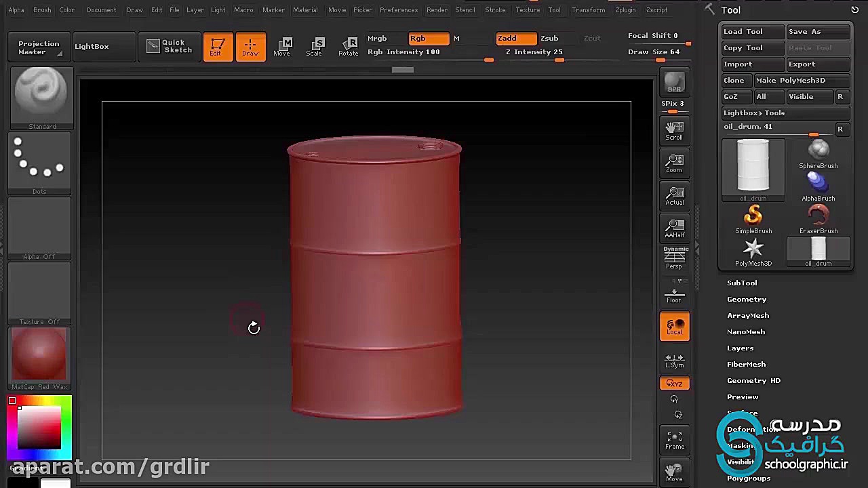Image resolution: width=868 pixels, height=488 pixels.
Task: Select the small oil_drum tool thumbnail
Action: pos(818,252)
